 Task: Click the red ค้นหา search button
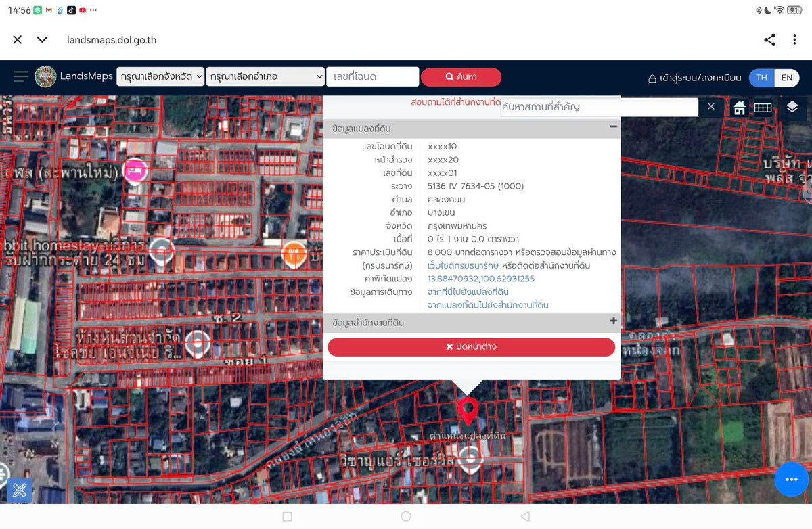tap(461, 77)
